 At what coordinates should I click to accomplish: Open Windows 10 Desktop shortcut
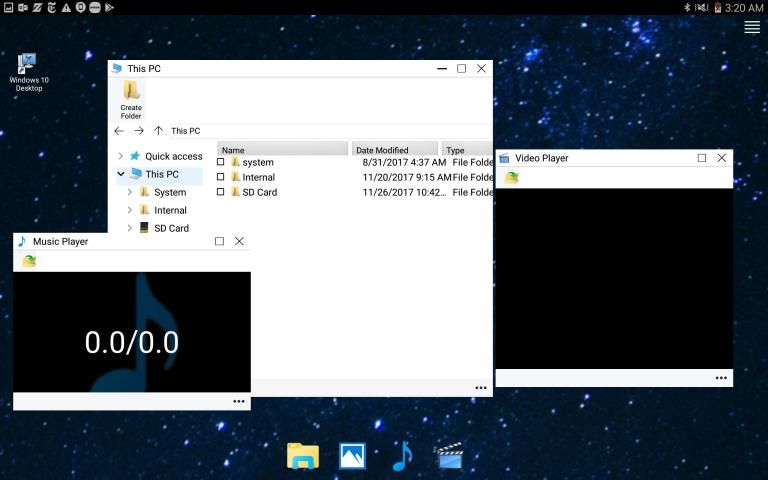tap(29, 70)
